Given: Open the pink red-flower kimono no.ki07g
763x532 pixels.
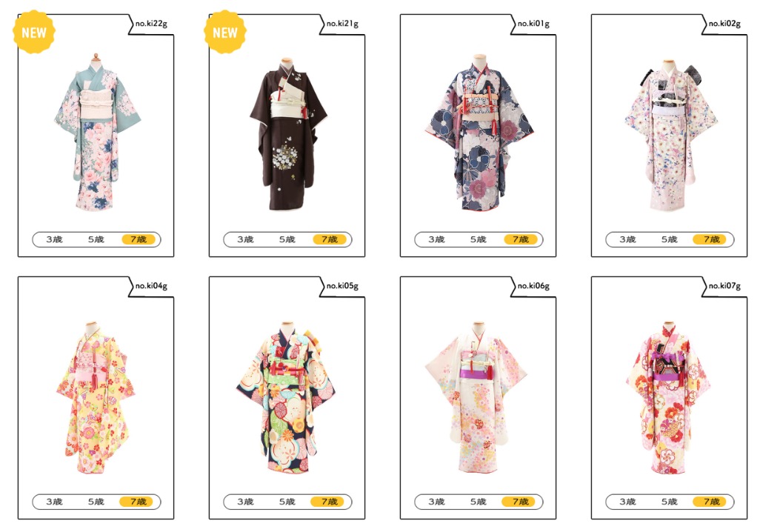Looking at the screenshot, I should [668, 398].
